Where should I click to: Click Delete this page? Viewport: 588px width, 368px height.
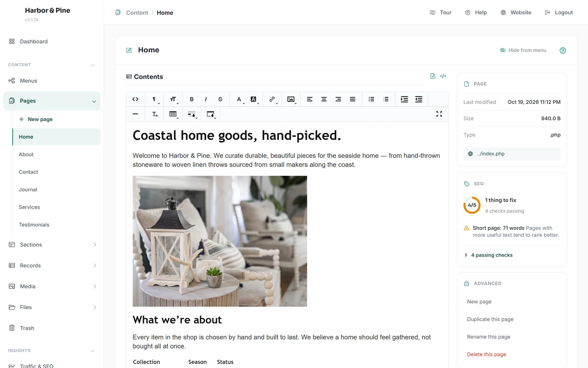pyautogui.click(x=487, y=354)
